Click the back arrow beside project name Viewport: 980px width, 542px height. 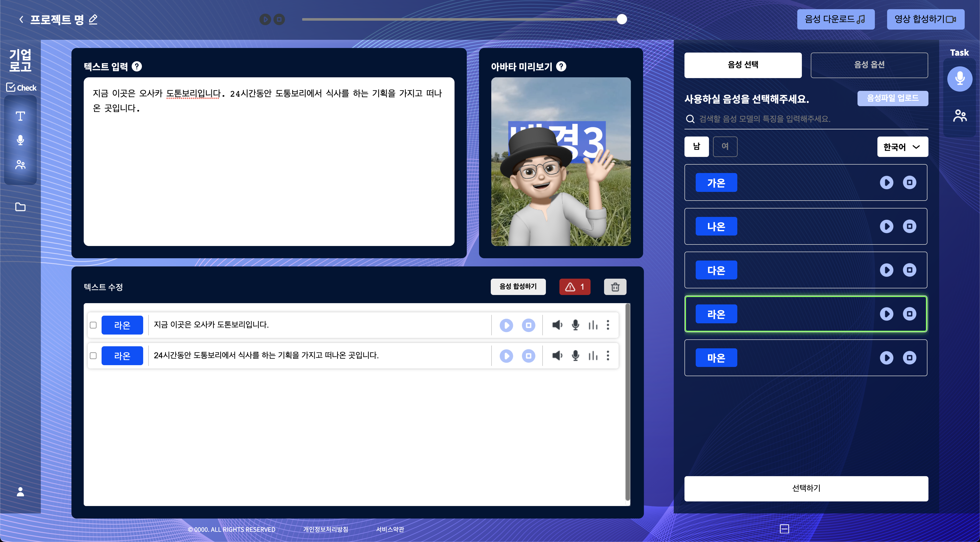(x=21, y=19)
